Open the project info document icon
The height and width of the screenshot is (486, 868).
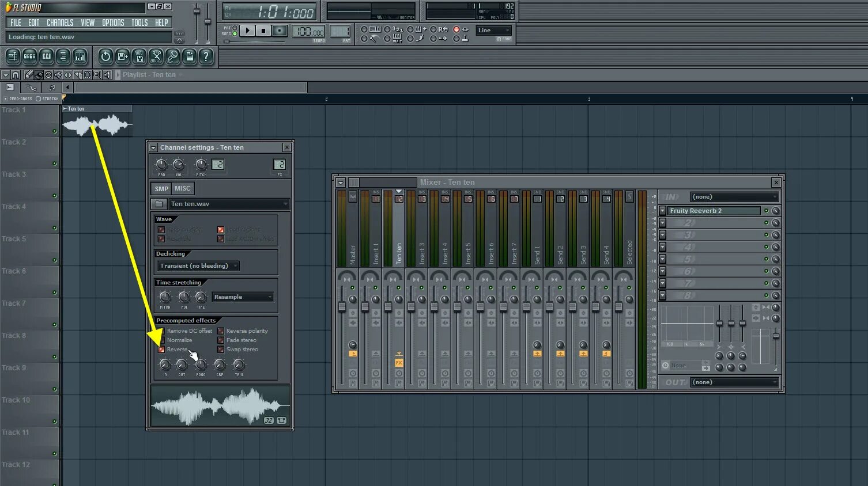[x=189, y=56]
